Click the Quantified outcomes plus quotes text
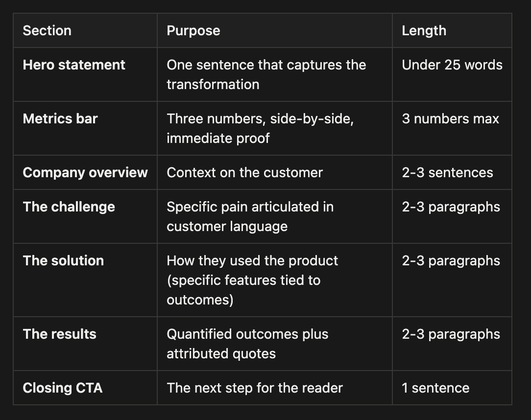Viewport: 531px width, 420px height. coord(247,344)
